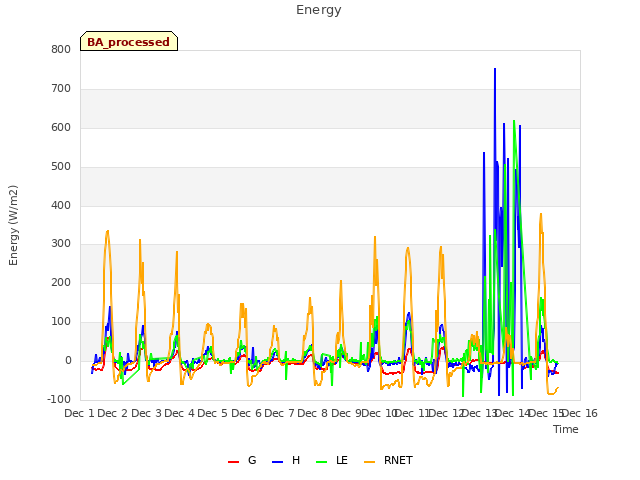Click the Dec 5 x-axis label

213,413
